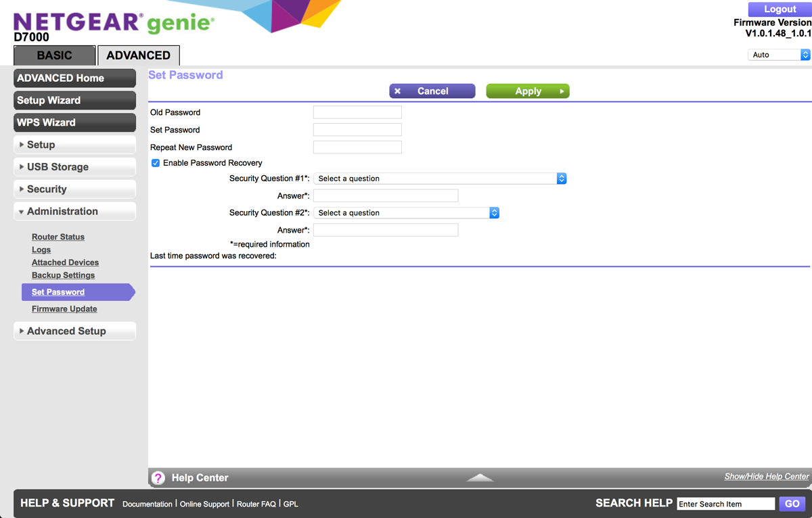Expand the USB Storage section
This screenshot has width=812, height=518.
pos(74,167)
